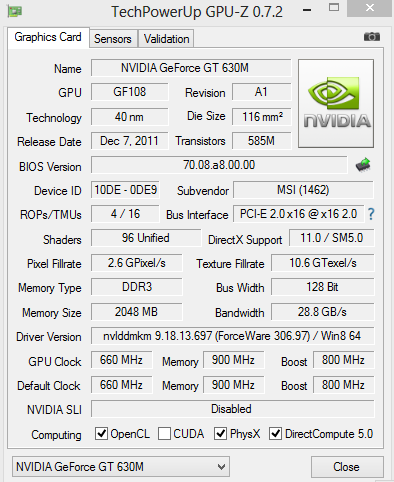Click the Bus Interface question mark
Viewport: 394px width, 482px height.
tap(371, 214)
